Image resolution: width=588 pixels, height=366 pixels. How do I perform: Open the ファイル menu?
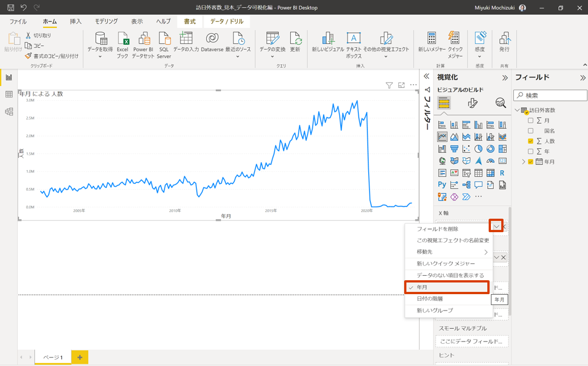(18, 22)
